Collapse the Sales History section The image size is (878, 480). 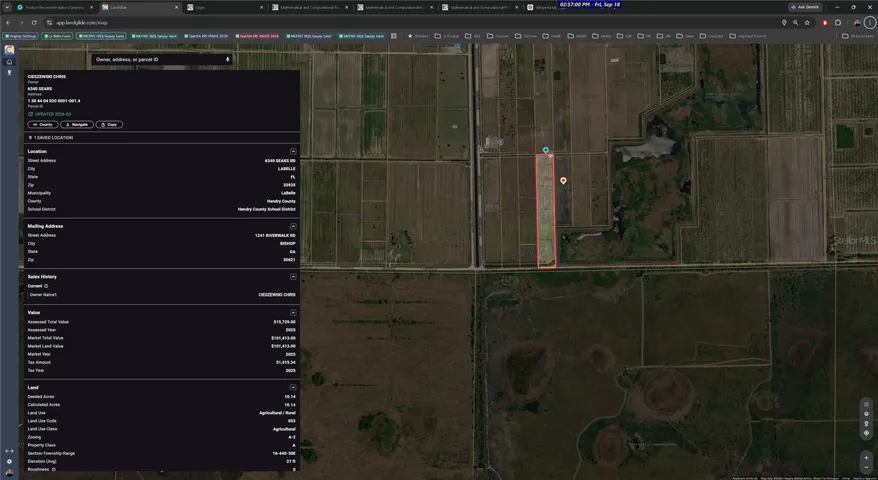tap(293, 277)
